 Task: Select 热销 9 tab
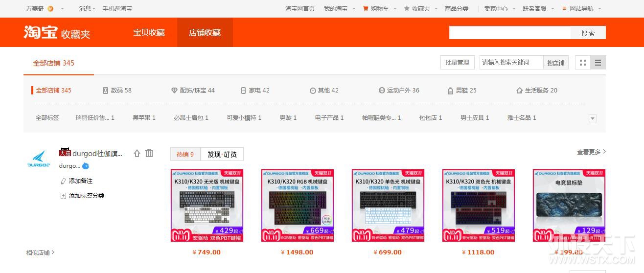click(x=185, y=154)
